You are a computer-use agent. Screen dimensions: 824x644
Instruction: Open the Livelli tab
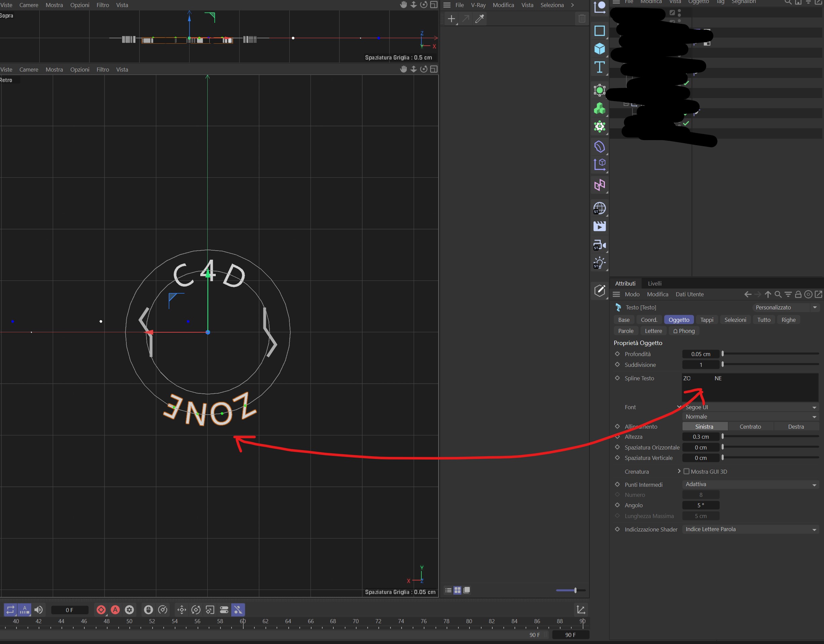pos(654,283)
